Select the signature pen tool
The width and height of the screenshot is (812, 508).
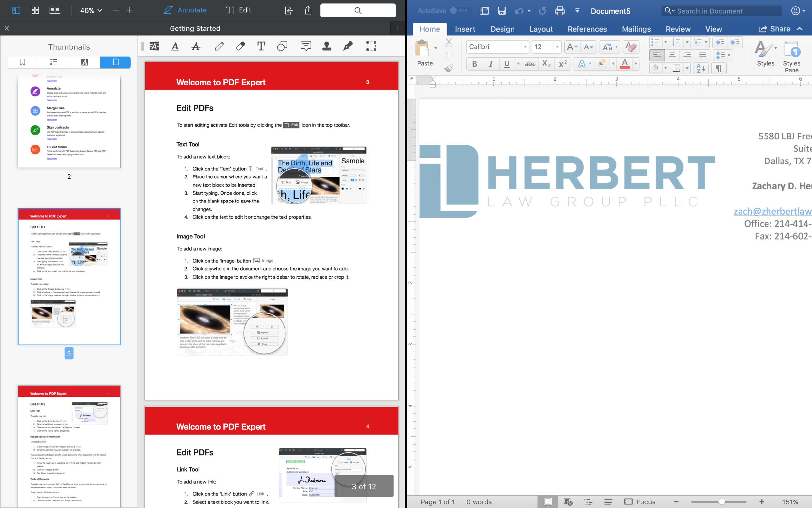[x=348, y=46]
